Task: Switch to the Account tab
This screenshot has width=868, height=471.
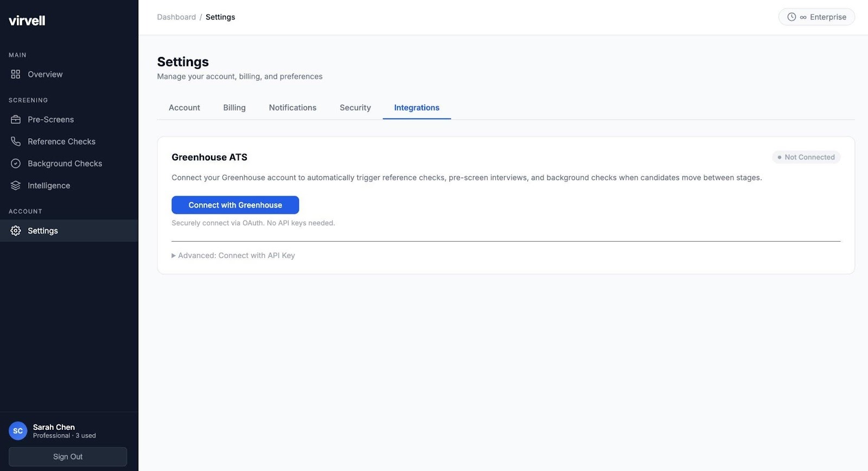Action: [184, 107]
